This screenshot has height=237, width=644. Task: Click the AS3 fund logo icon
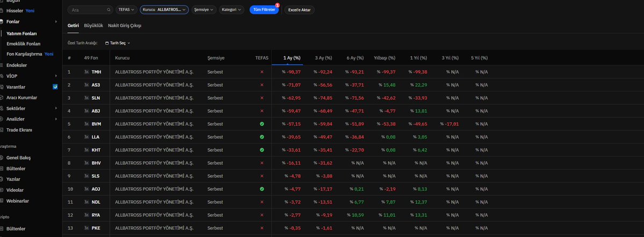(x=86, y=85)
